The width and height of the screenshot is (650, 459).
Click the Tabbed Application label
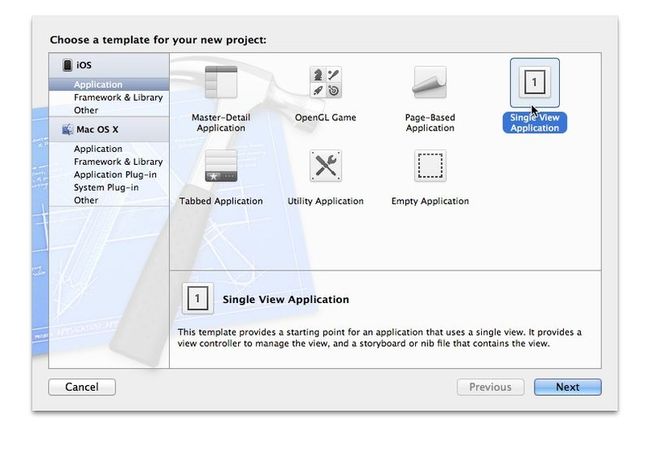(221, 201)
